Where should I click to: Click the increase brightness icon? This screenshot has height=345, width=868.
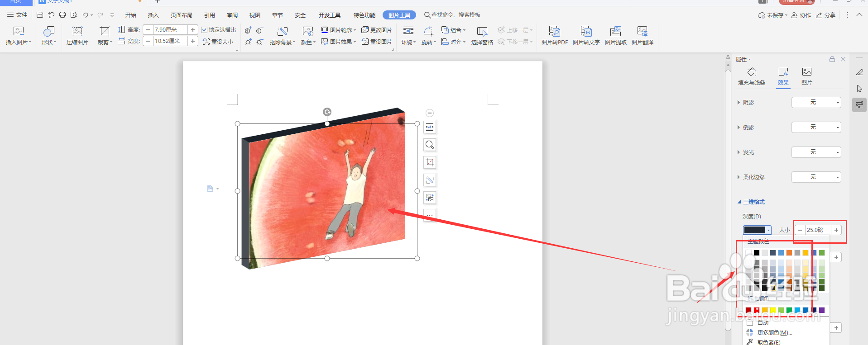coord(248,42)
